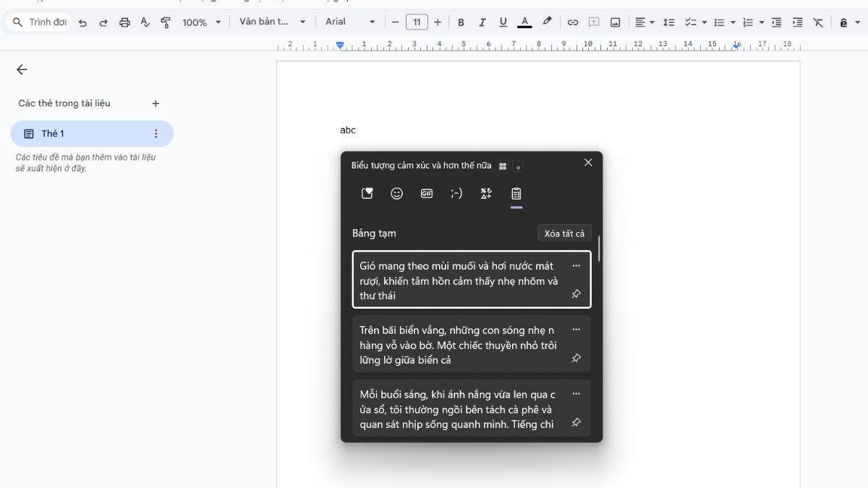Click the Decrease indent icon
Image resolution: width=868 pixels, height=488 pixels.
(777, 22)
